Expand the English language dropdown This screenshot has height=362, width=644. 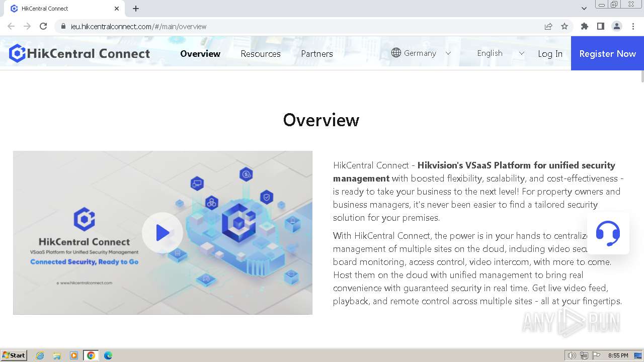pos(501,53)
